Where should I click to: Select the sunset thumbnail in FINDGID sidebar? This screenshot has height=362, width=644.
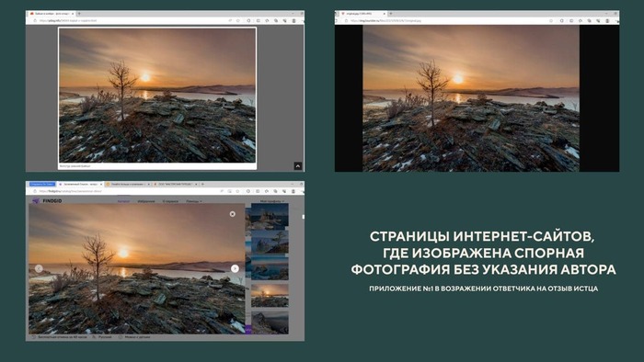point(270,295)
